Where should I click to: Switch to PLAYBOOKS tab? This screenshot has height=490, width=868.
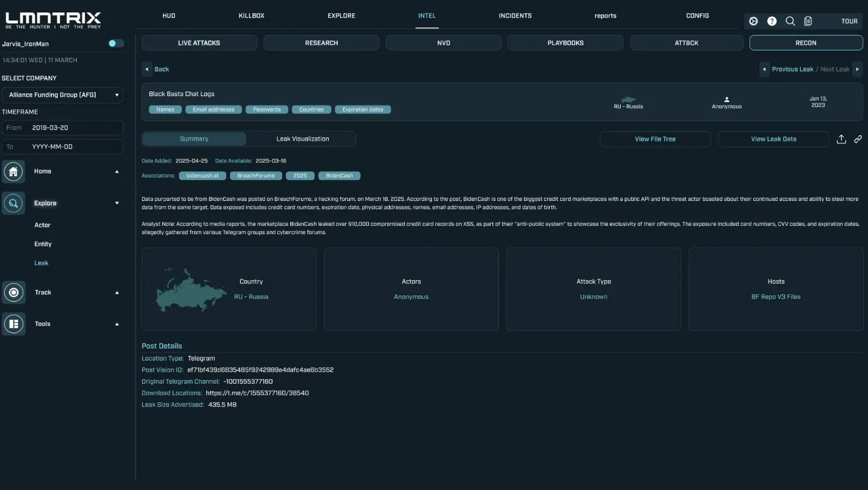(565, 43)
